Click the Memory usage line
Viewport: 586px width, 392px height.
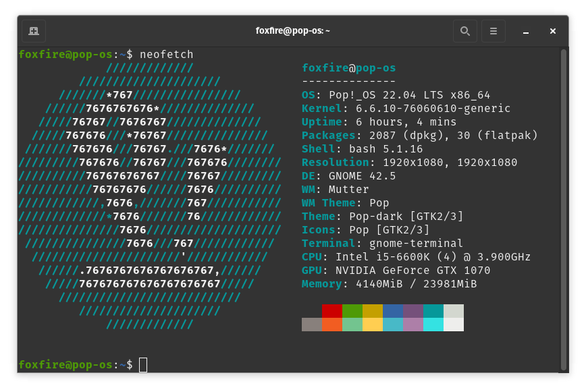(392, 283)
